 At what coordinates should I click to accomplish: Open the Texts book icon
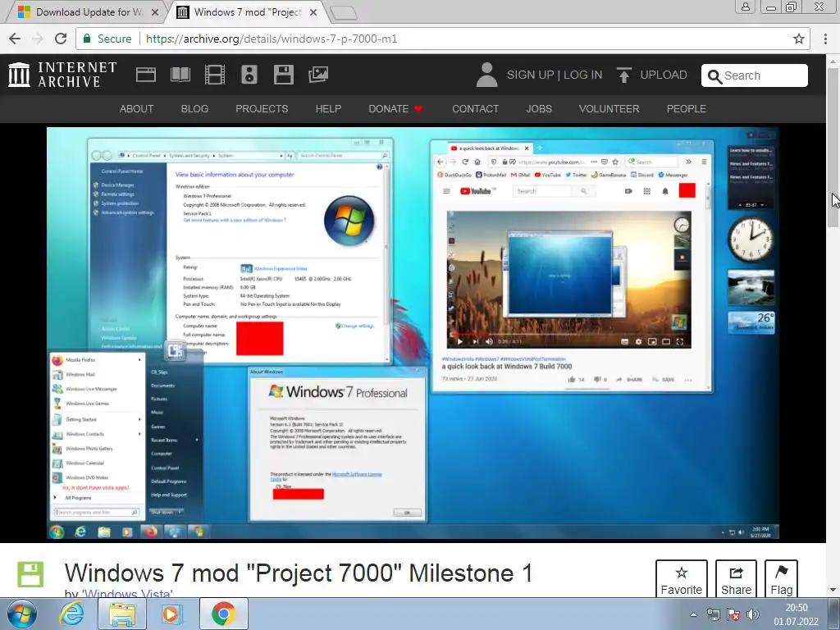point(180,75)
